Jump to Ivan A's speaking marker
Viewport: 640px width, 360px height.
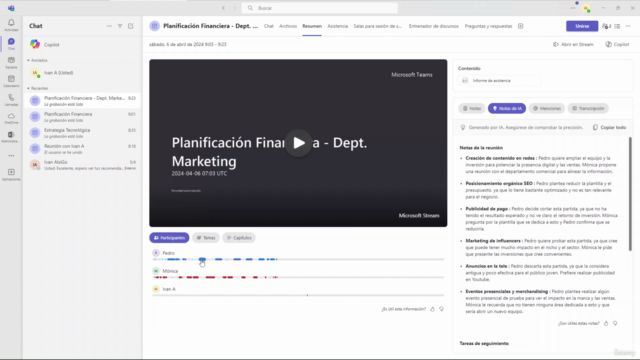(x=307, y=295)
